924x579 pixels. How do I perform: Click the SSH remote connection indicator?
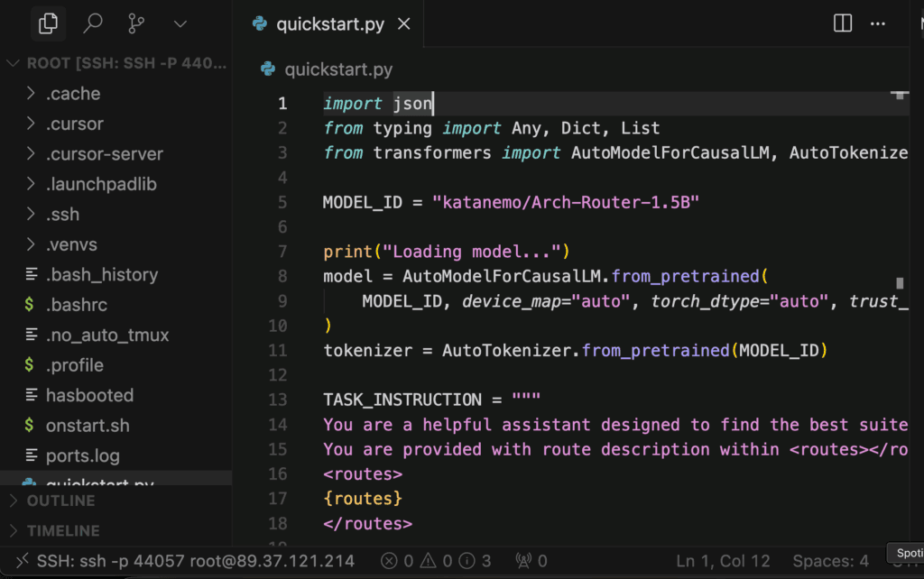tap(185, 561)
